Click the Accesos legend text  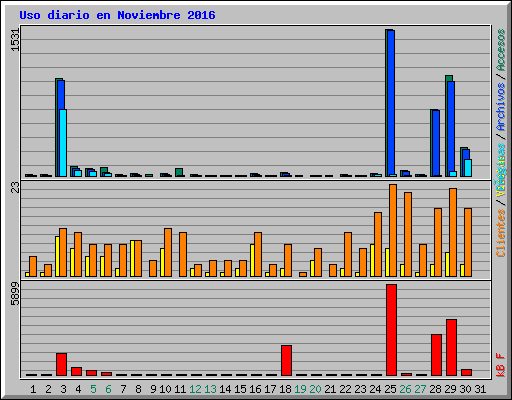501,50
